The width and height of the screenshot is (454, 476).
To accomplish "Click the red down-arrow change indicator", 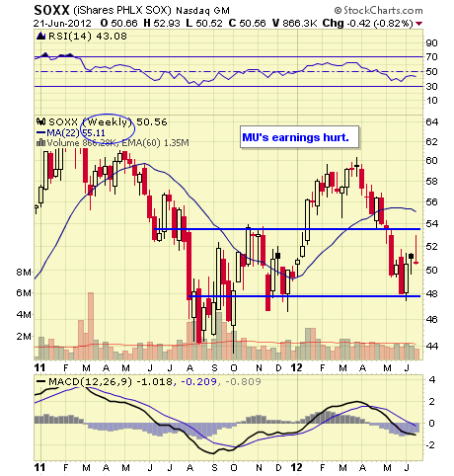I will (x=419, y=24).
